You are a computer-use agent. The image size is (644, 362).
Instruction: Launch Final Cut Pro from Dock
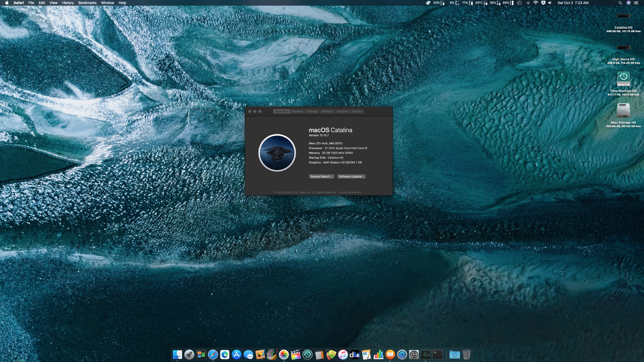tap(296, 355)
